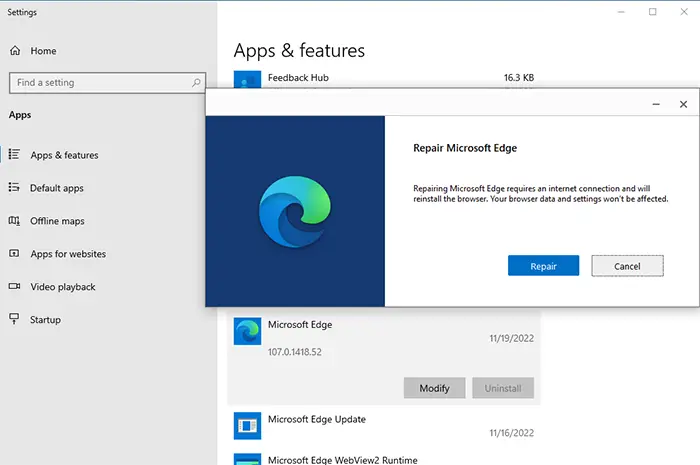This screenshot has height=465, width=700.
Task: Click the Home house icon
Action: click(15, 50)
